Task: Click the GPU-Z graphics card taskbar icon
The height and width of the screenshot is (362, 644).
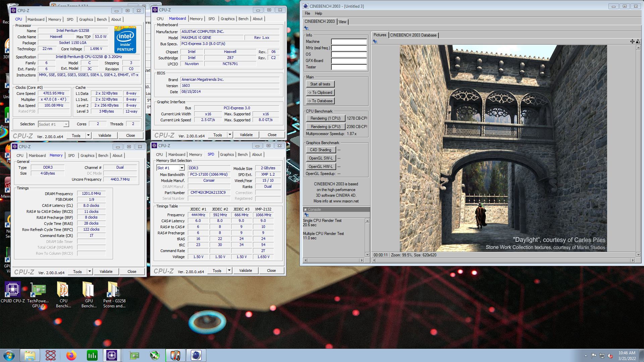Action: tap(134, 355)
